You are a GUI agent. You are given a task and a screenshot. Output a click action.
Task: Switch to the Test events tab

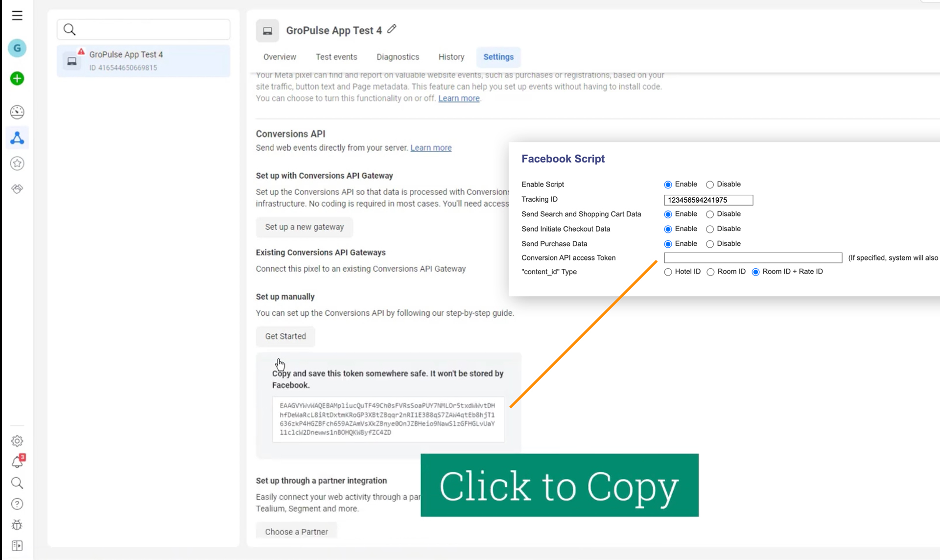click(336, 57)
